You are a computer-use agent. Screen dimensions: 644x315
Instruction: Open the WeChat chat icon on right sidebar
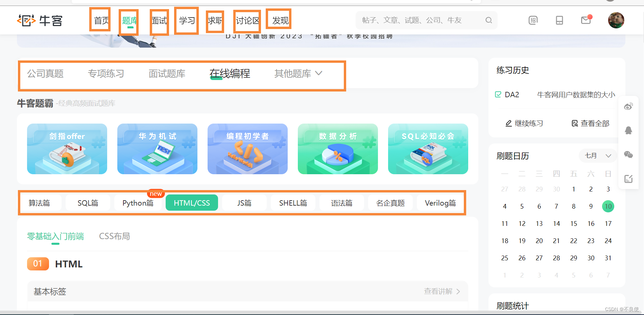coord(628,155)
